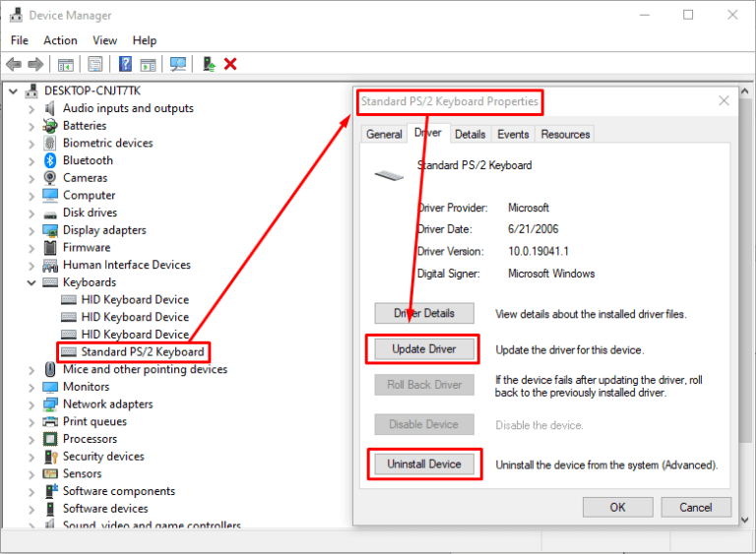
Task: Click the scrollbar up arrow
Action: 744,92
